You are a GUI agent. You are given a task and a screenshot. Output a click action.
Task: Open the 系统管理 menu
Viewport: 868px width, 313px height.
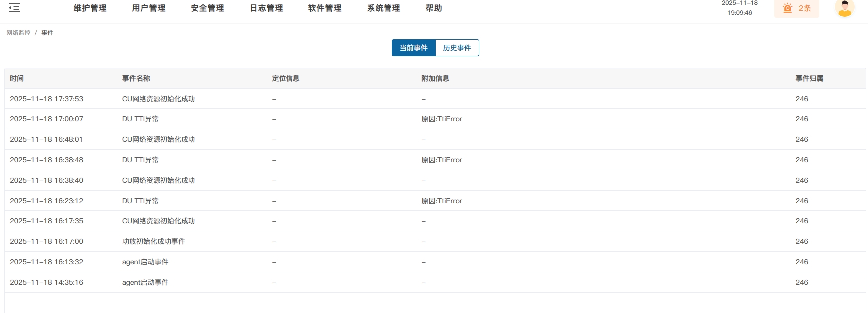384,8
